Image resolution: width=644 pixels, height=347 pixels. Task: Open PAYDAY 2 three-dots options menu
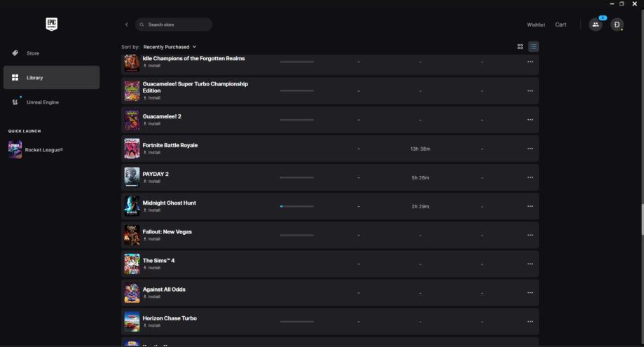530,177
